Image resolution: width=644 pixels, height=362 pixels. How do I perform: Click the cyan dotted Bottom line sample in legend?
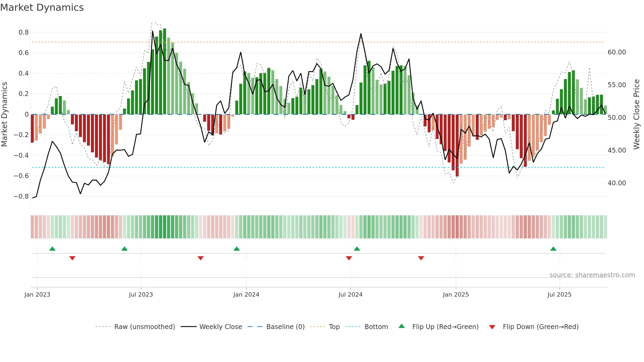[353, 327]
